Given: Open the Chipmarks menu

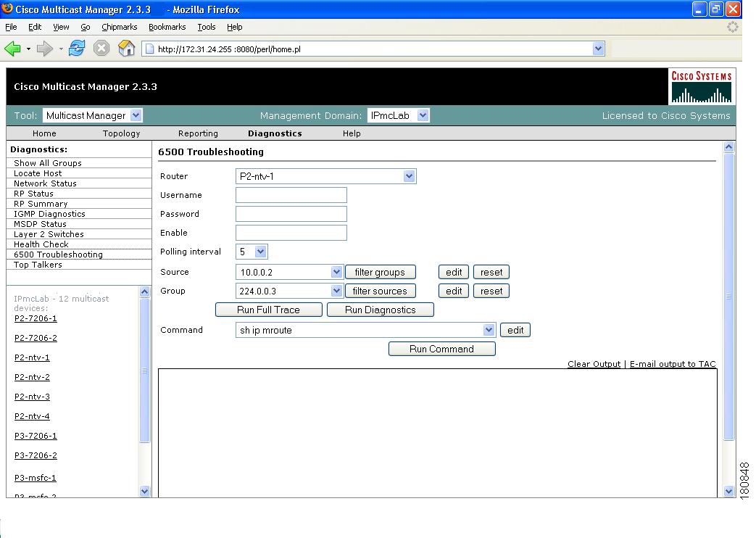Looking at the screenshot, I should [120, 27].
